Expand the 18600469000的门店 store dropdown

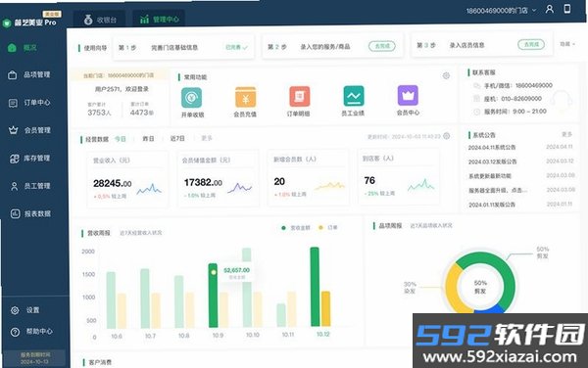tap(501, 11)
